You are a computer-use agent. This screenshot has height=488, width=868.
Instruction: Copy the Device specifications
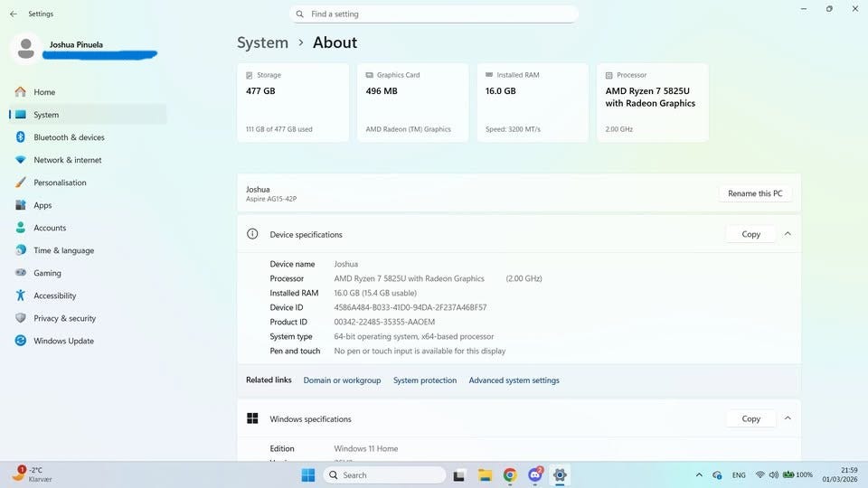[750, 234]
